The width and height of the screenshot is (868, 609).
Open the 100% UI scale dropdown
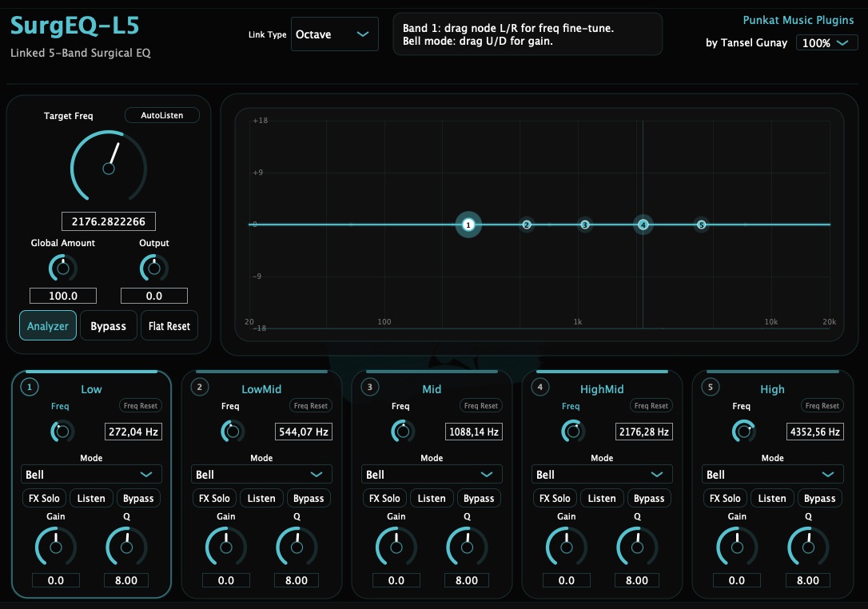tap(826, 42)
